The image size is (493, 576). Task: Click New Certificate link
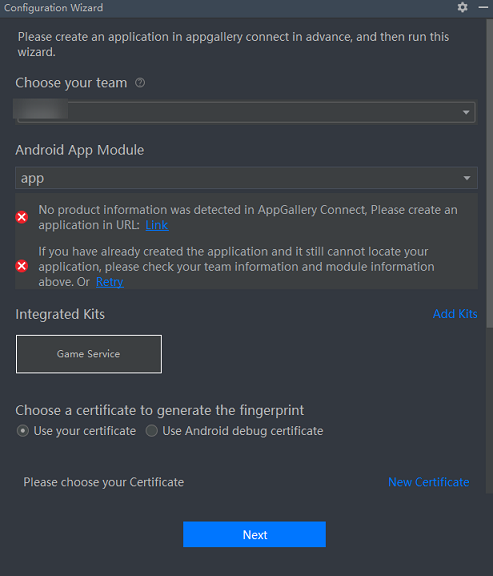pos(429,482)
